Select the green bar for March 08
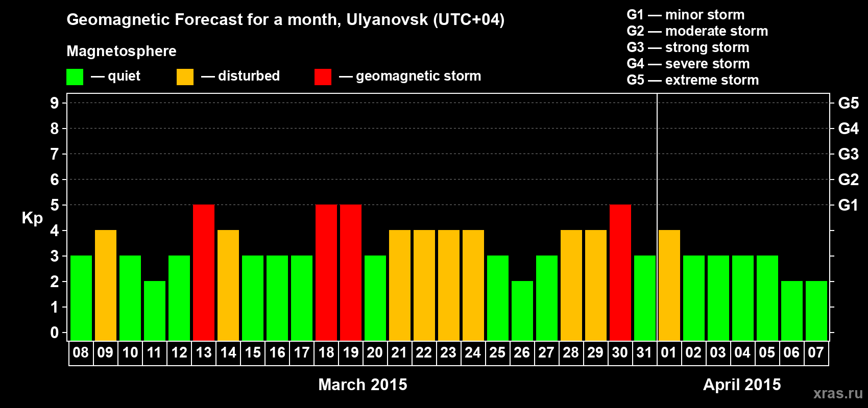The width and height of the screenshot is (868, 408). coord(81,298)
